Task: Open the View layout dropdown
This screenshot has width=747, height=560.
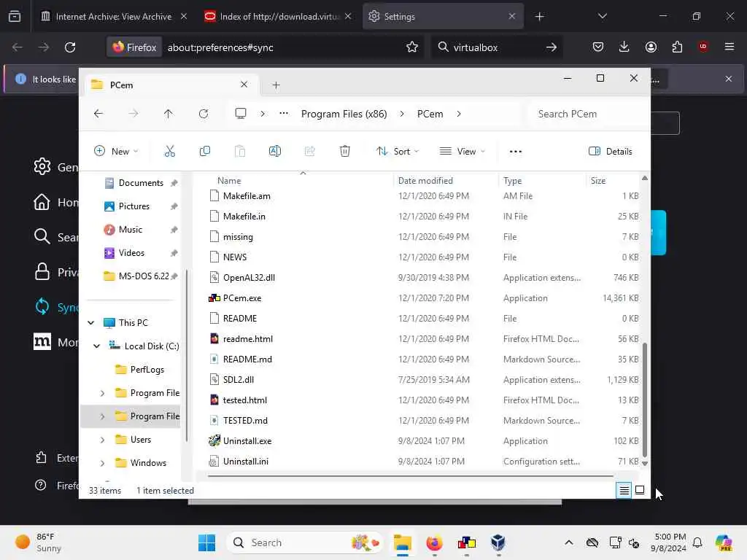Action: click(462, 152)
